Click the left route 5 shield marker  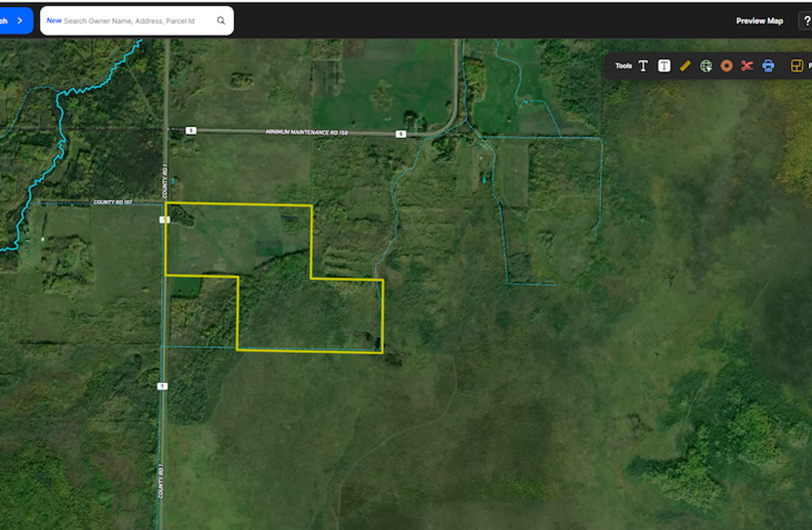coord(191,130)
